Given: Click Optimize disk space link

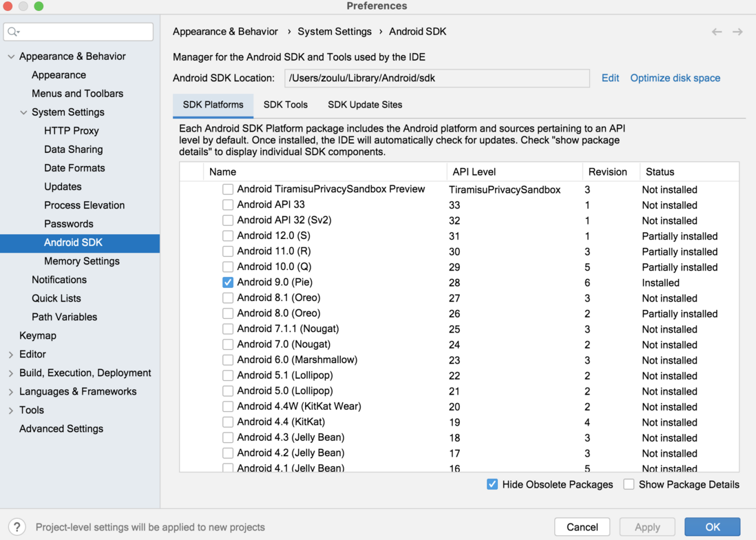Looking at the screenshot, I should 675,78.
